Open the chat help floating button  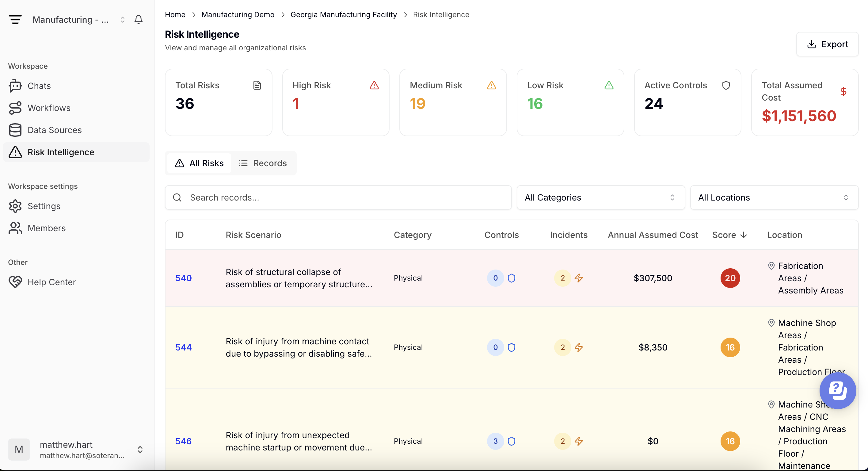point(838,390)
